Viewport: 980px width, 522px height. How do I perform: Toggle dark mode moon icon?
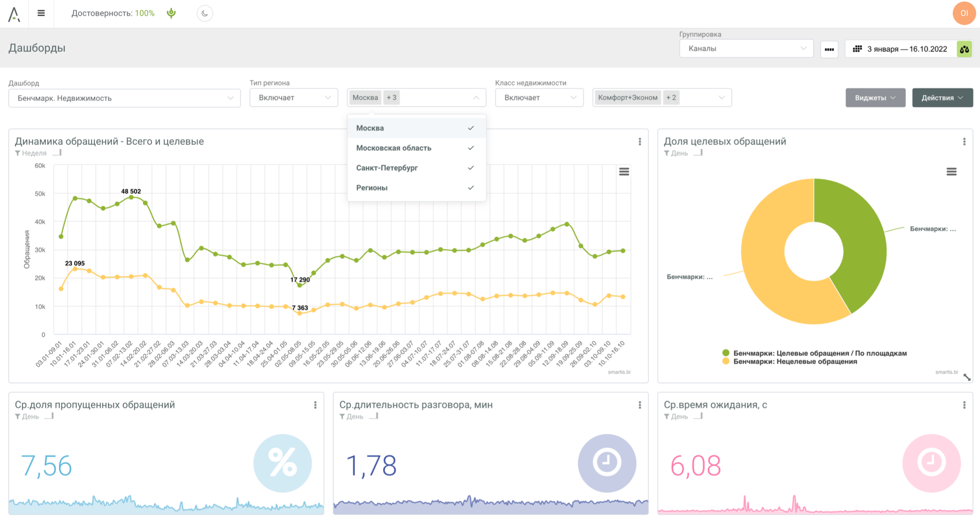coord(205,13)
